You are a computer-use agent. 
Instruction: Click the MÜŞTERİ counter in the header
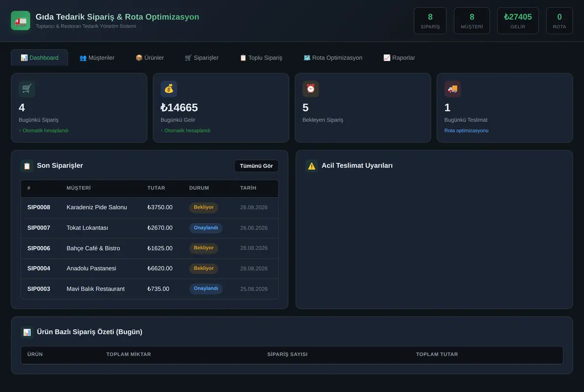(472, 21)
